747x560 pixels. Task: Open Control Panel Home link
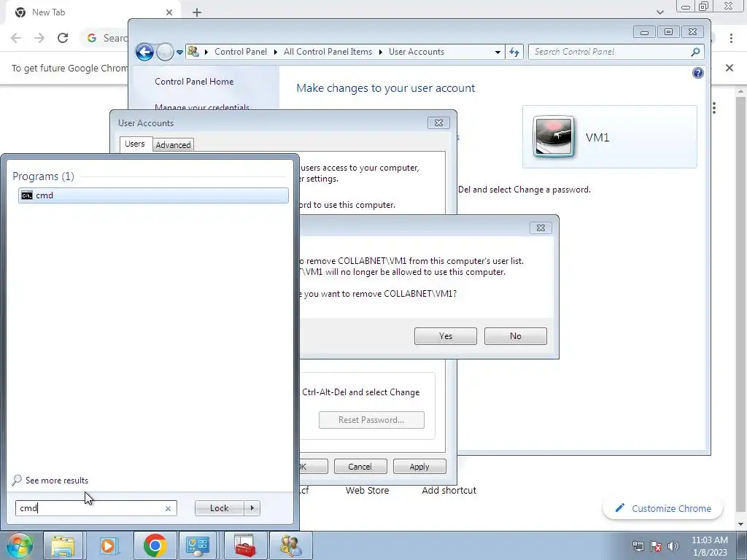tap(194, 82)
